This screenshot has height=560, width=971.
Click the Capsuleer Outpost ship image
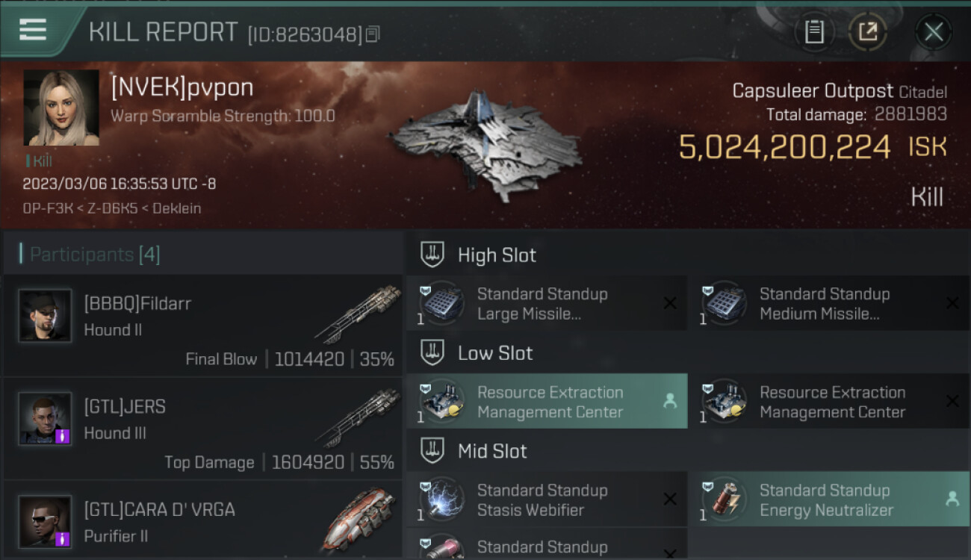pos(485,146)
